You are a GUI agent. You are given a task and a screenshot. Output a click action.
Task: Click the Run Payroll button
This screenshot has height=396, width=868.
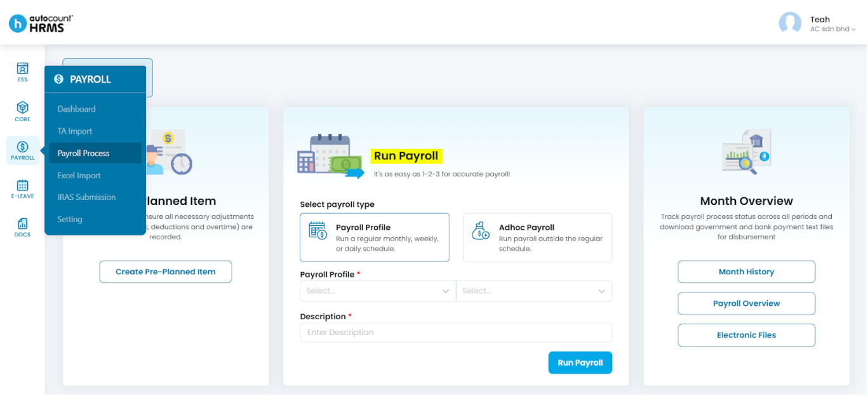click(580, 363)
